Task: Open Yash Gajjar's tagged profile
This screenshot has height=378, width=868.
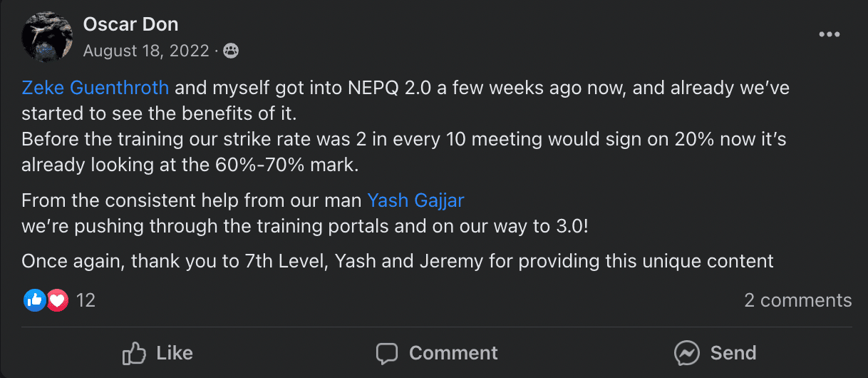Action: click(415, 200)
